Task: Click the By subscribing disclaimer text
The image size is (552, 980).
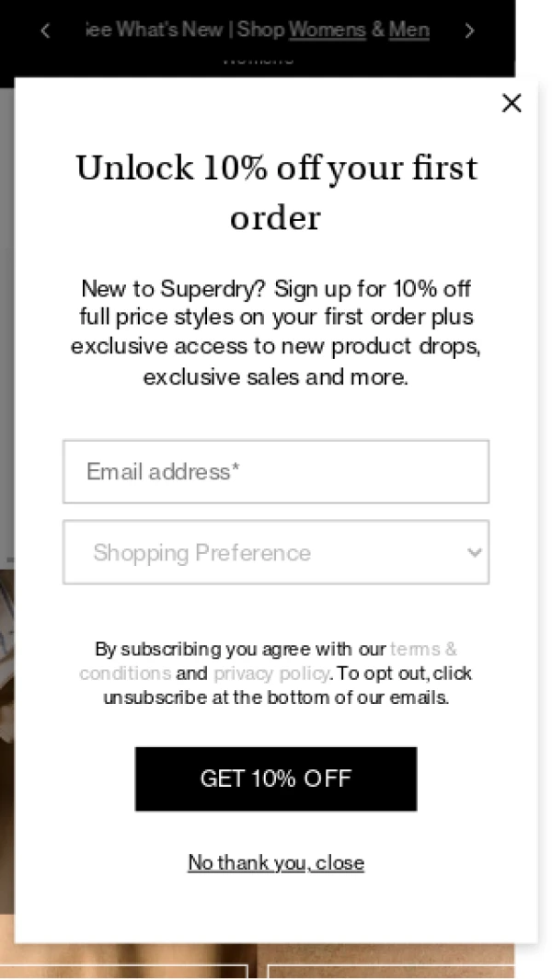Action: click(241, 649)
